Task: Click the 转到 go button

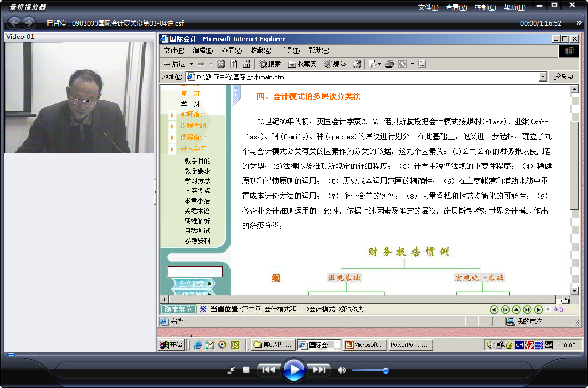Action: 565,77
